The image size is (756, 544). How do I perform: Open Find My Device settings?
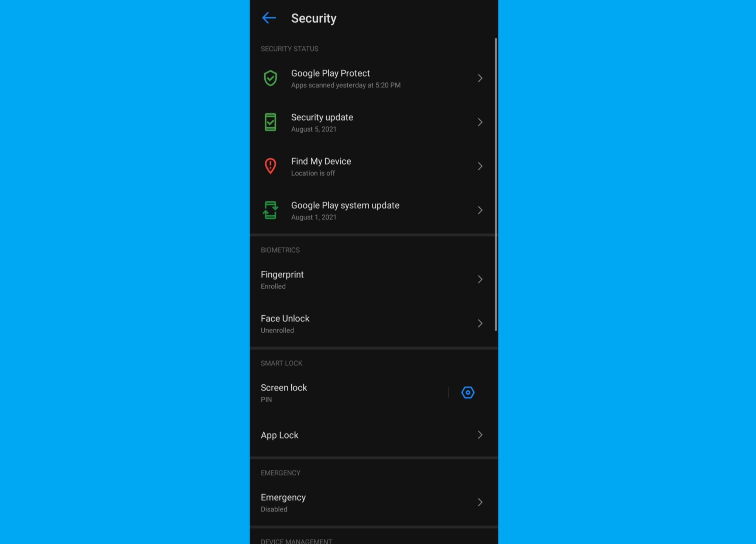pyautogui.click(x=374, y=166)
